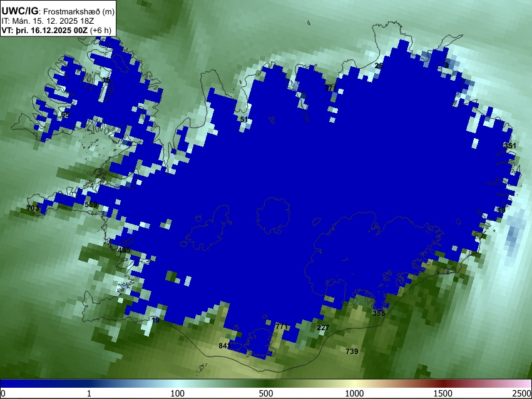Click the map value "15" in the Westfjords
Viewport: 532px width, 399px height.
pyautogui.click(x=106, y=80)
